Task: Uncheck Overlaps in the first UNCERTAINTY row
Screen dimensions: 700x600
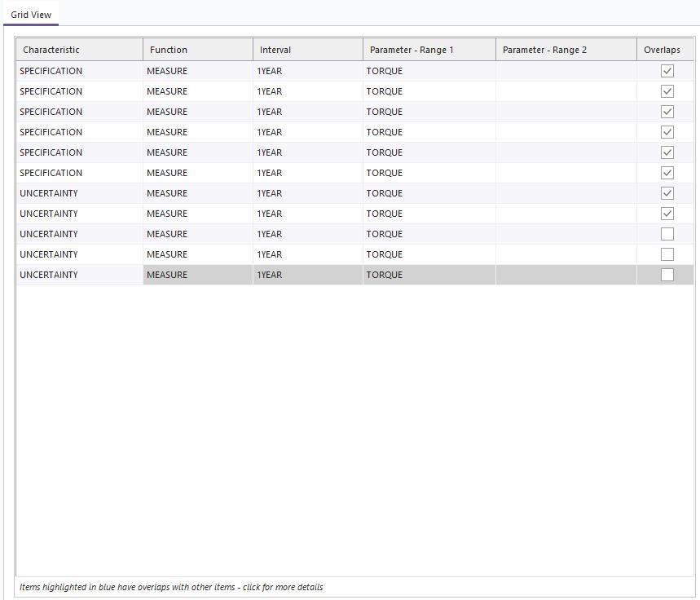Action: tap(667, 193)
